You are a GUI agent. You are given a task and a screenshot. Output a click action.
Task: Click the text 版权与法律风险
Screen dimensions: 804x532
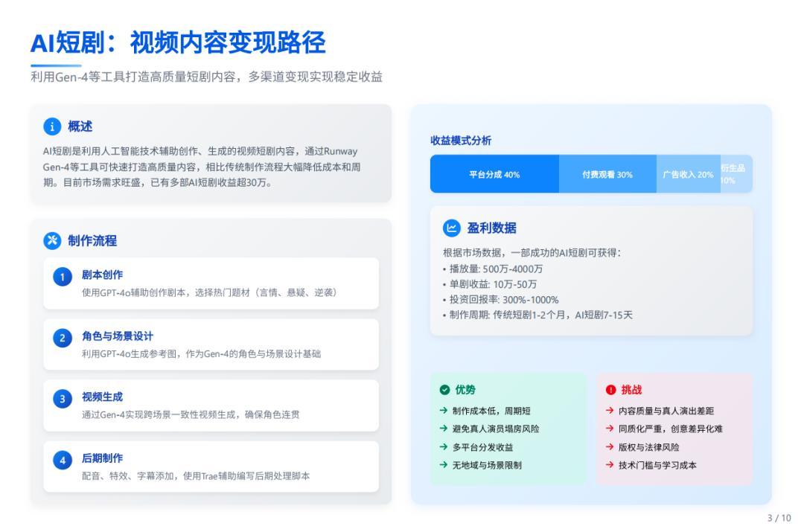pos(648,447)
